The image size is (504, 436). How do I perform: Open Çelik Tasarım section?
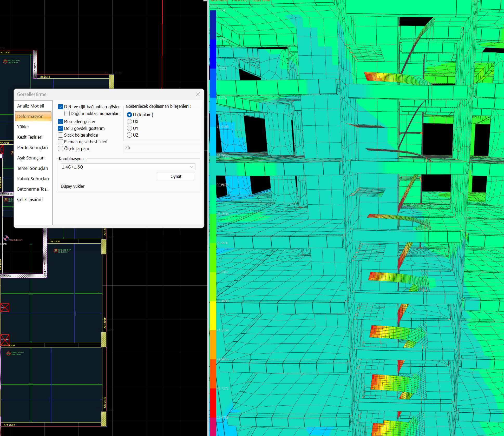coord(33,199)
